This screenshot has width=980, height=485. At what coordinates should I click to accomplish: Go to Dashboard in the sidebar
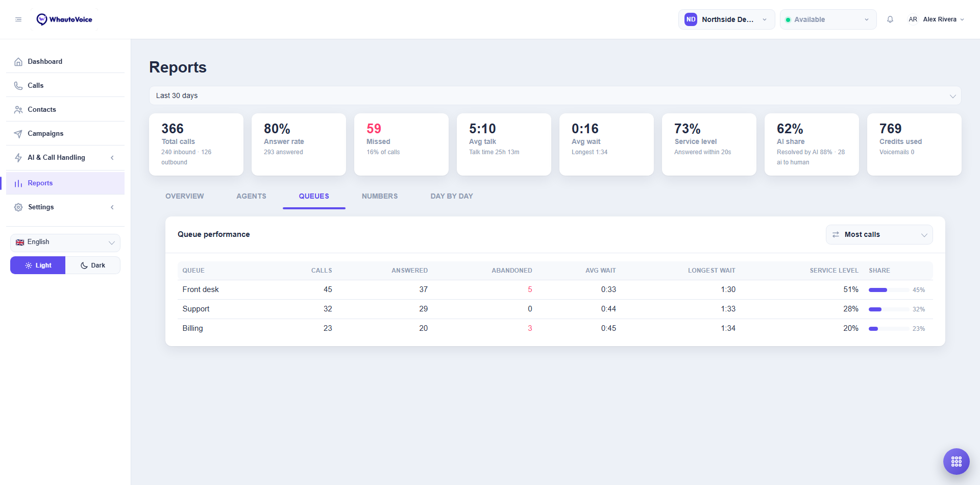pyautogui.click(x=65, y=62)
